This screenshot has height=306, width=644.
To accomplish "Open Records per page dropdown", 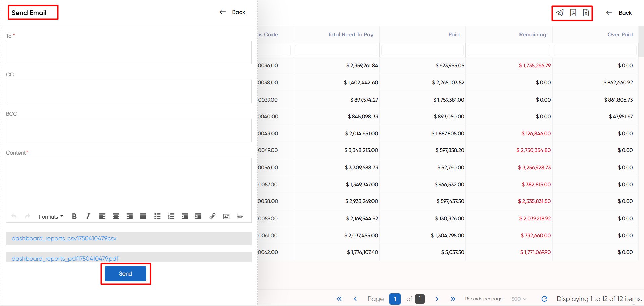I will click(519, 299).
